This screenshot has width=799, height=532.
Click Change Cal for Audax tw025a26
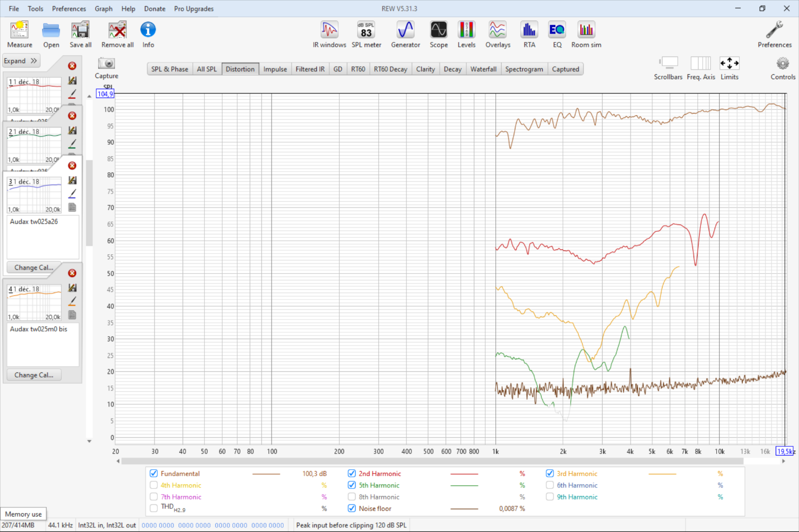point(34,267)
